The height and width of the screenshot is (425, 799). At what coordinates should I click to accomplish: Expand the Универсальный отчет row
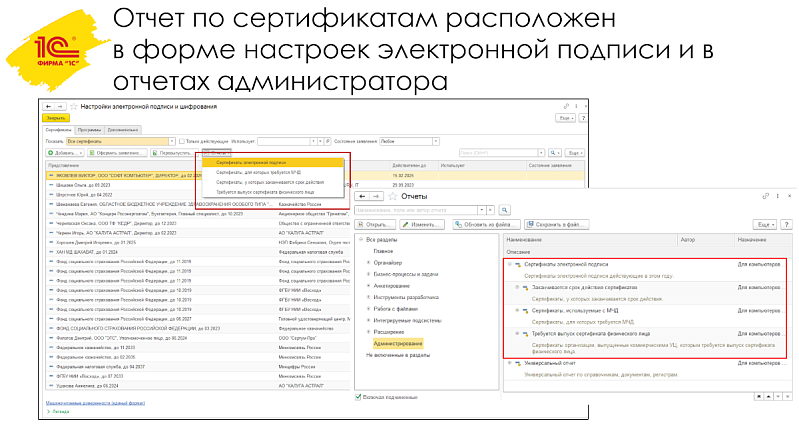510,363
